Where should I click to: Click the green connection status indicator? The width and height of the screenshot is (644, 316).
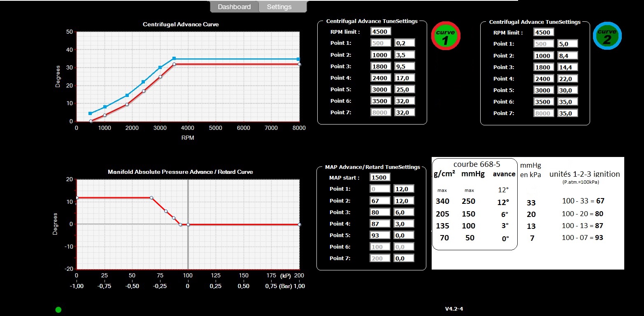(58, 309)
